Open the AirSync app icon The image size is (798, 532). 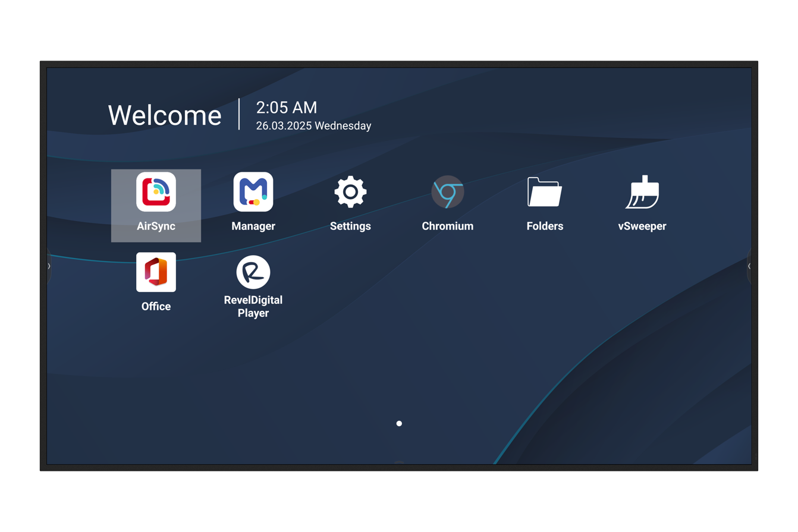156,192
